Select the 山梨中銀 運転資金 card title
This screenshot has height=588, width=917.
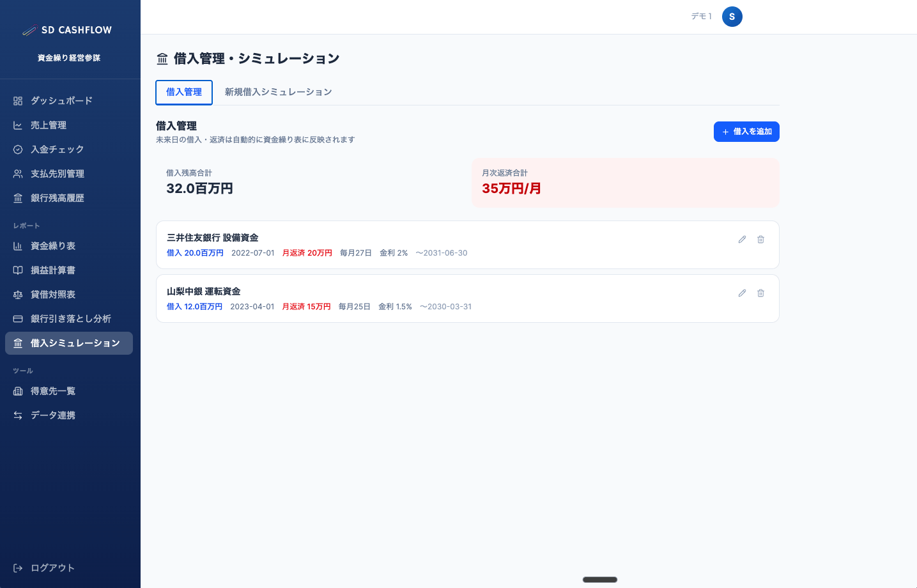[204, 291]
